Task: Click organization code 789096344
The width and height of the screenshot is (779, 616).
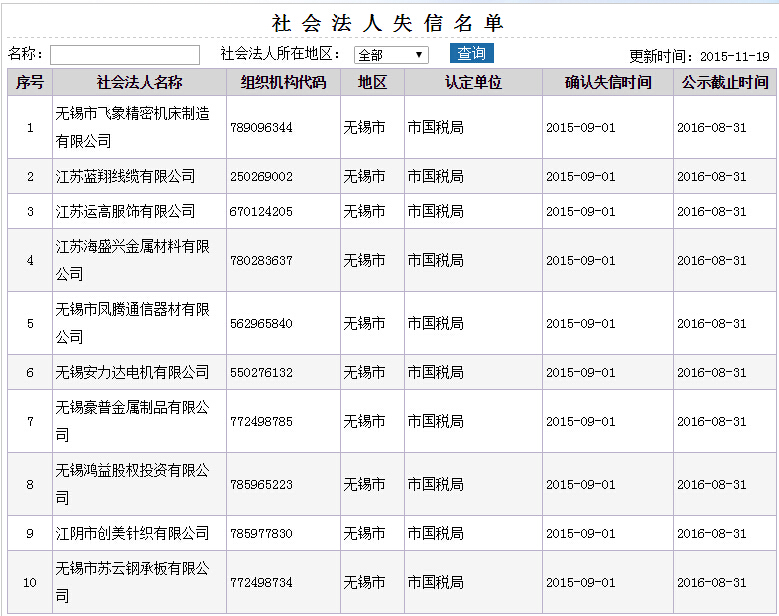Action: (x=261, y=128)
